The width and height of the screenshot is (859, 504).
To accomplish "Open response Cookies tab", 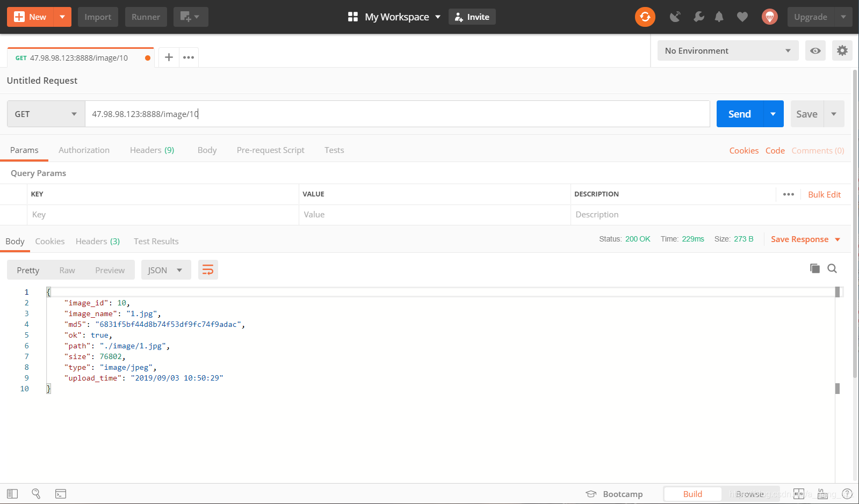I will click(50, 242).
